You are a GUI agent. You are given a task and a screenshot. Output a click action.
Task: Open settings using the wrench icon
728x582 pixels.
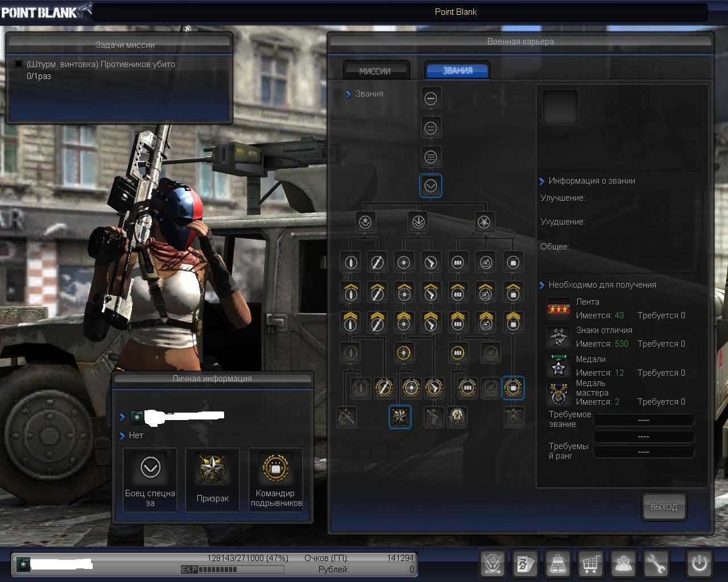656,564
